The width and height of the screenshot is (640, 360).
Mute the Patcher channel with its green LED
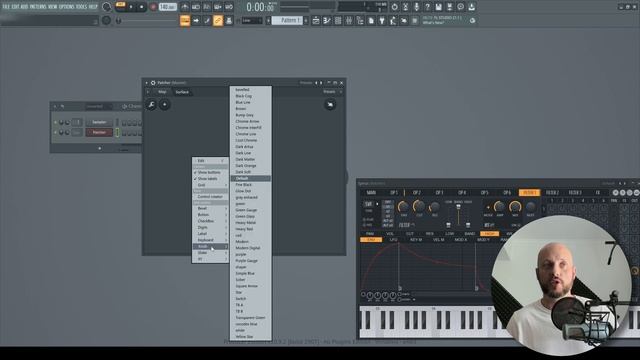coord(56,133)
